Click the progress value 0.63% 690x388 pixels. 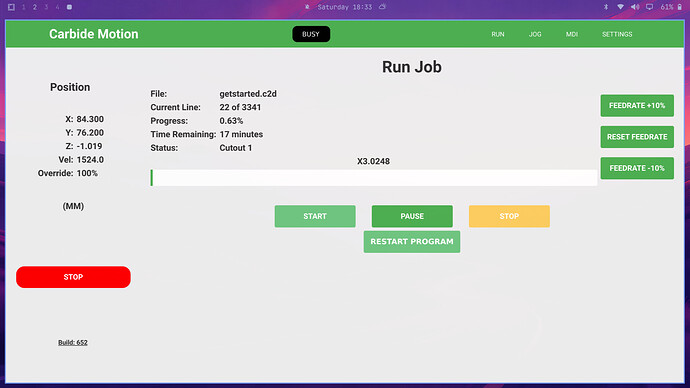click(231, 121)
